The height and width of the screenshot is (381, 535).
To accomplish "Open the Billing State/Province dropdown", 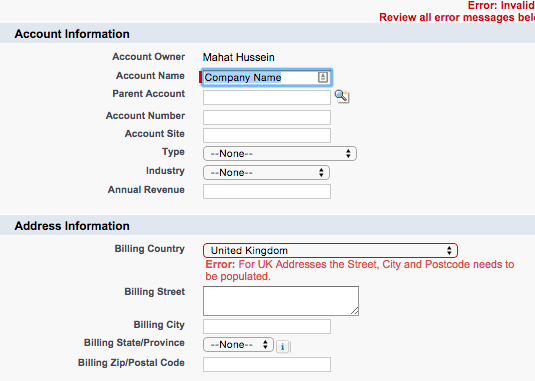I will [x=238, y=345].
